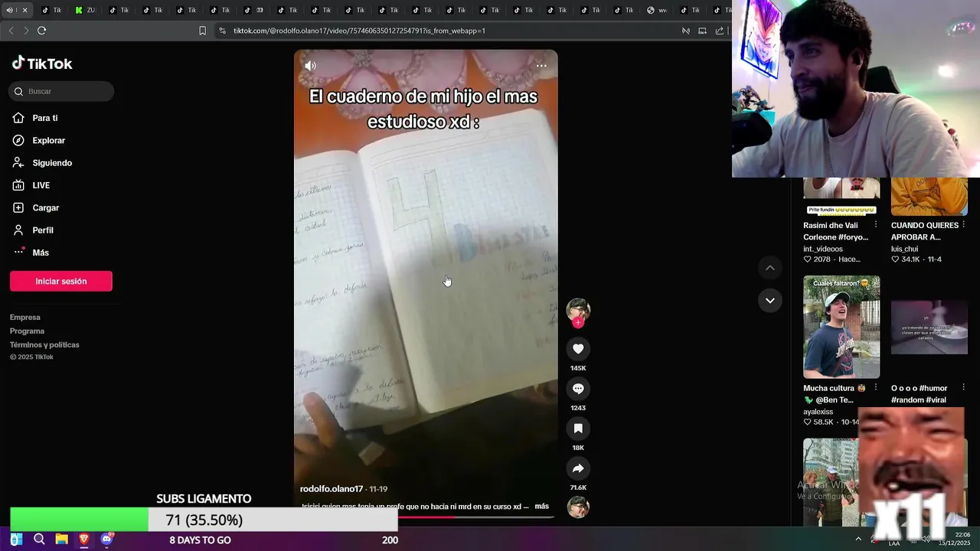Image resolution: width=980 pixels, height=551 pixels.
Task: Open the Programa link
Action: [x=27, y=331]
